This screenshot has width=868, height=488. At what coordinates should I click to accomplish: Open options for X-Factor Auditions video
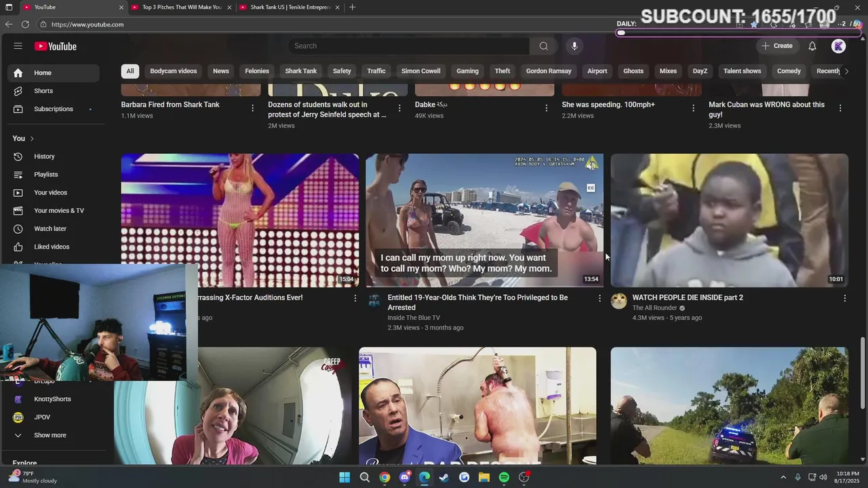(x=355, y=298)
